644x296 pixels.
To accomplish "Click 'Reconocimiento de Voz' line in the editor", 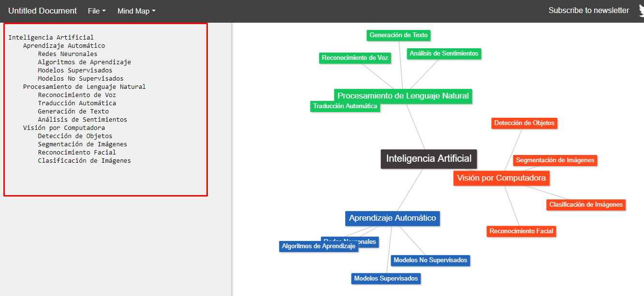I will (x=77, y=95).
